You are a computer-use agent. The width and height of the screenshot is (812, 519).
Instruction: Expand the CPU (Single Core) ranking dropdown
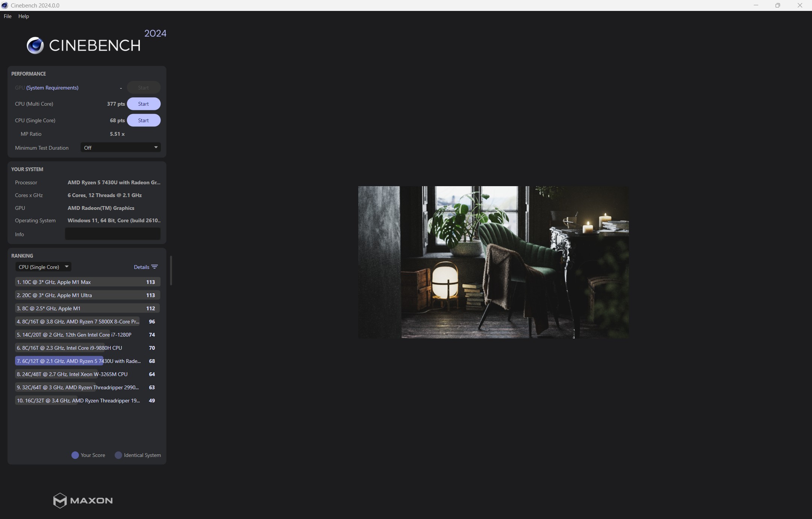click(x=43, y=267)
